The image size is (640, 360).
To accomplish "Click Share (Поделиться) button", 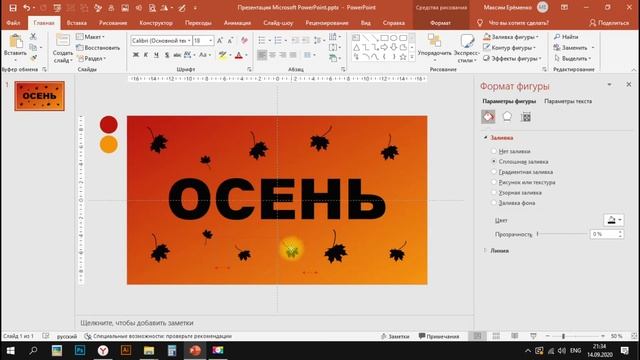I will [609, 23].
